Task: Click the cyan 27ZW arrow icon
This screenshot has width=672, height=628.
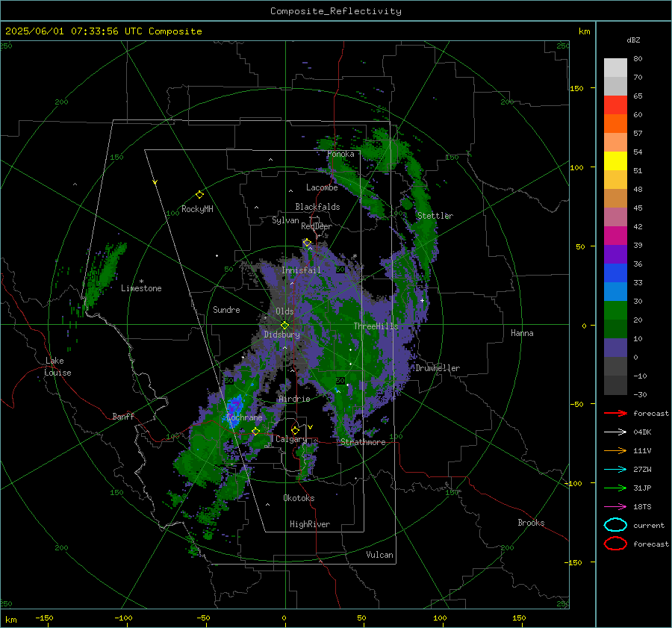Action: tap(615, 470)
